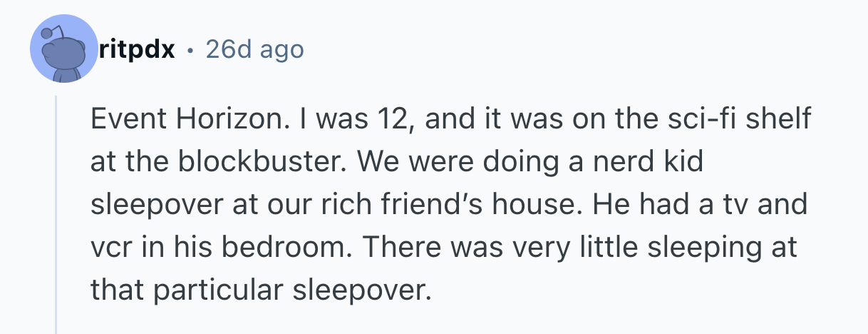The width and height of the screenshot is (868, 334).
Task: Click the phrase "that particular sleepover."
Action: [x=261, y=290]
